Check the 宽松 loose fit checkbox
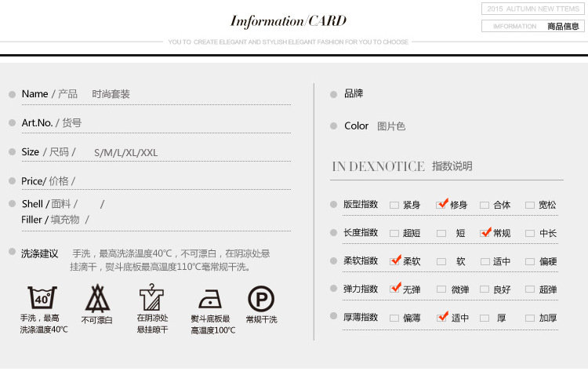Image resolution: width=588 pixels, height=375 pixels. [530, 205]
